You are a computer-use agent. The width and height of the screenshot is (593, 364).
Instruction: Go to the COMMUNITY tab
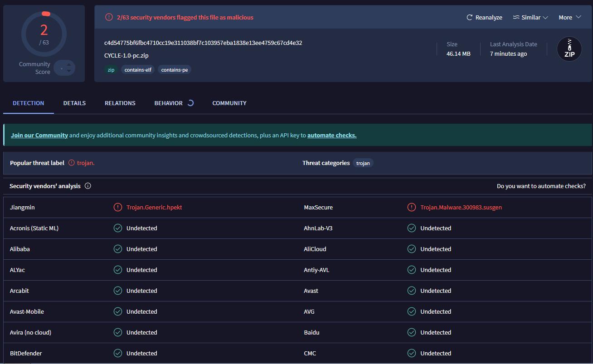point(229,103)
